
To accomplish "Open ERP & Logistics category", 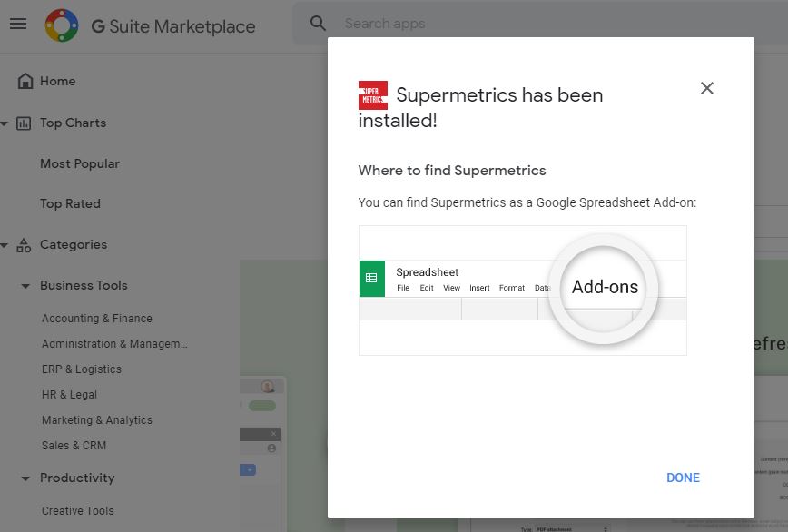I will pyautogui.click(x=82, y=369).
